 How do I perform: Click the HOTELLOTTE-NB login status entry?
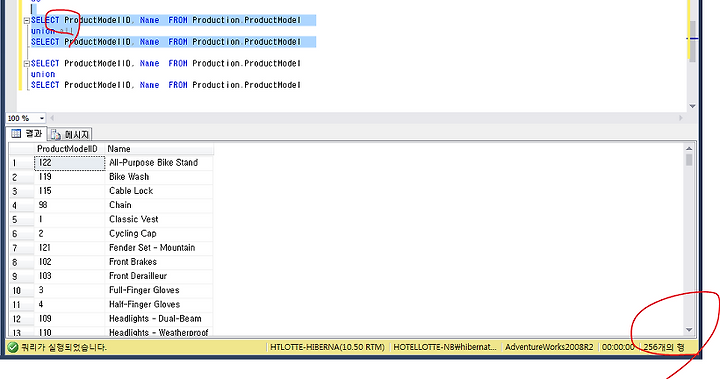(445, 347)
